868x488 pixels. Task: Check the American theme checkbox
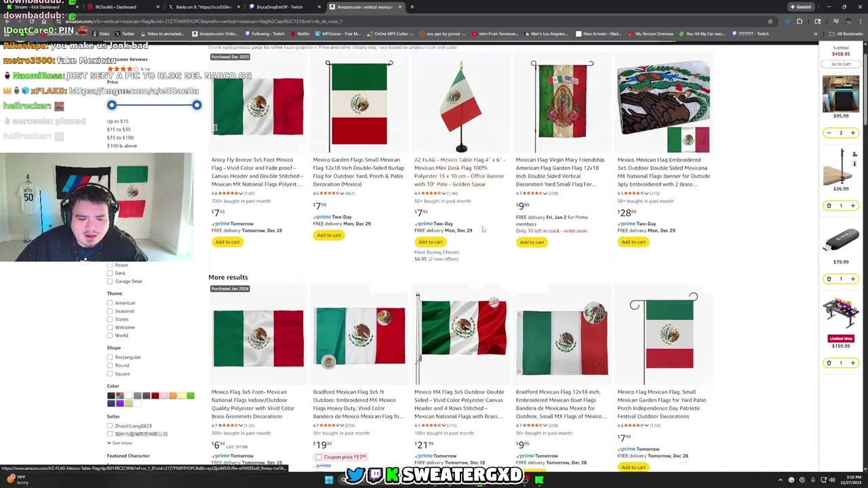[x=110, y=303]
